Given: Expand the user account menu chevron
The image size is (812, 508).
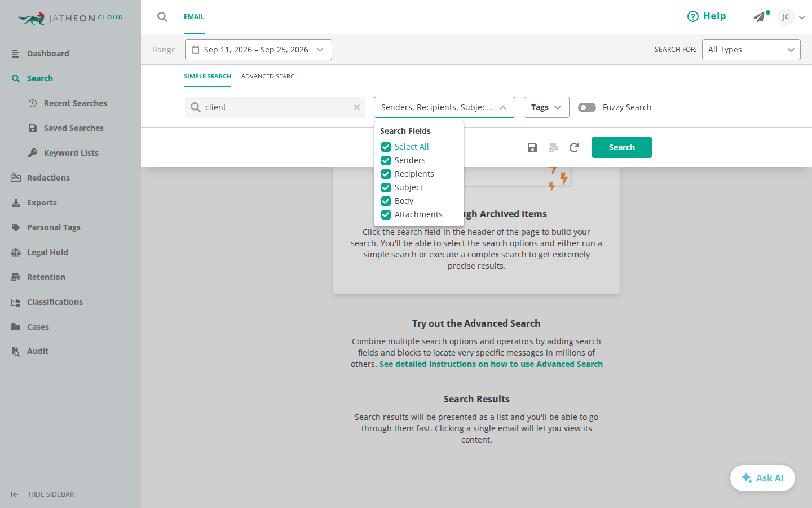Looking at the screenshot, I should point(802,17).
